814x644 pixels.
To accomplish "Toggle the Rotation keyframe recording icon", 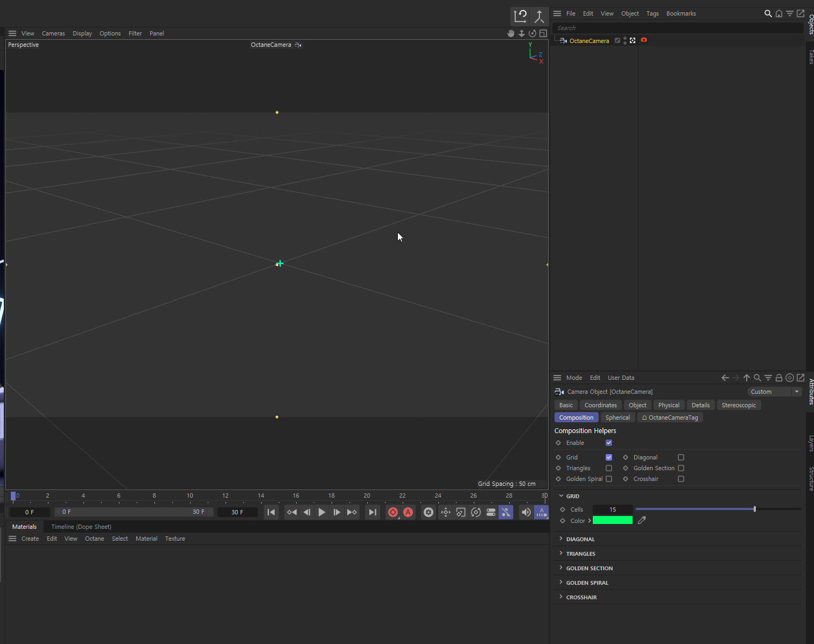I will 476,512.
